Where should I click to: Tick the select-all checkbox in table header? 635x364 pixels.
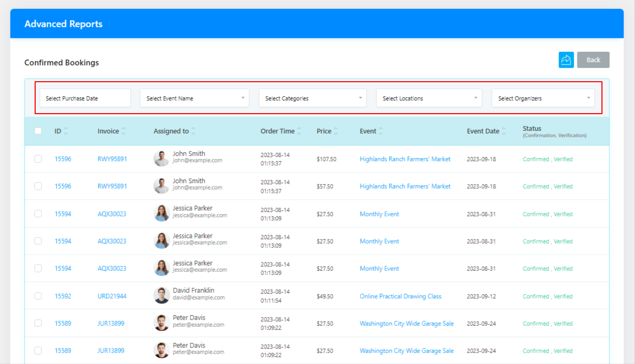click(38, 131)
